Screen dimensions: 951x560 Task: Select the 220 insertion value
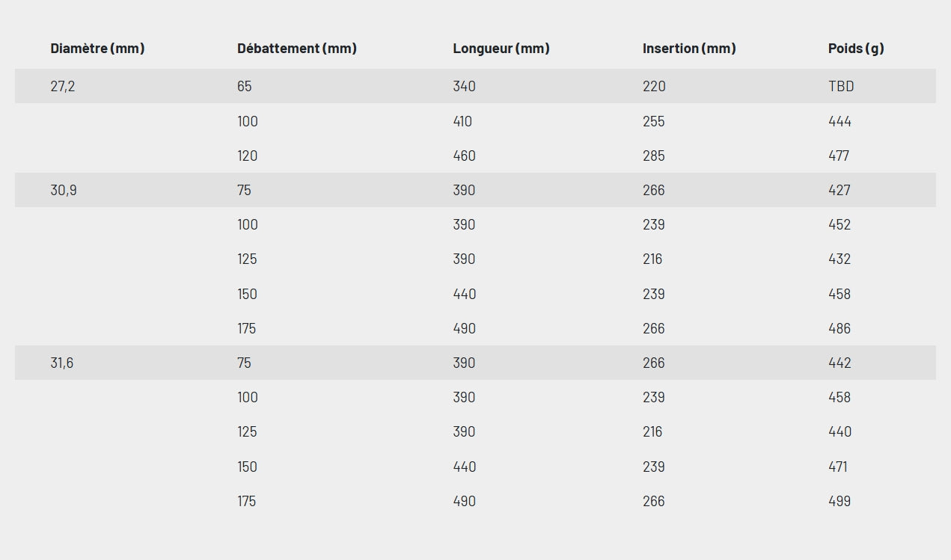click(x=654, y=87)
